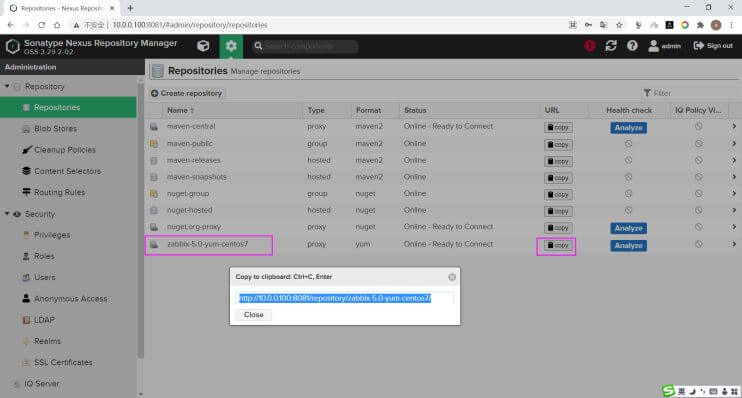Refresh the view with the refresh icon
This screenshot has width=742, height=398.
(x=611, y=46)
